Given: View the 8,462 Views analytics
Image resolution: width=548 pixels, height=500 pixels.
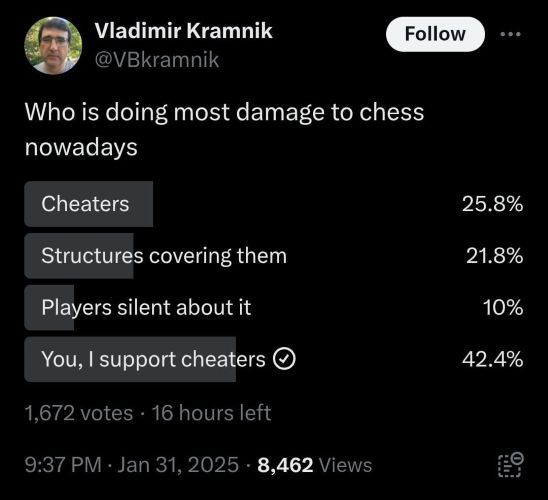Looking at the screenshot, I should 315,465.
